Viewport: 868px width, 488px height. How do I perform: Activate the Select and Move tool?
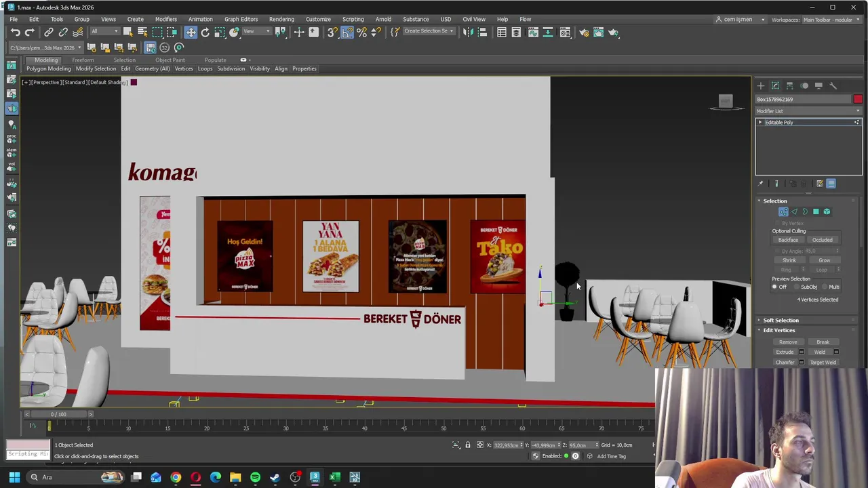191,33
